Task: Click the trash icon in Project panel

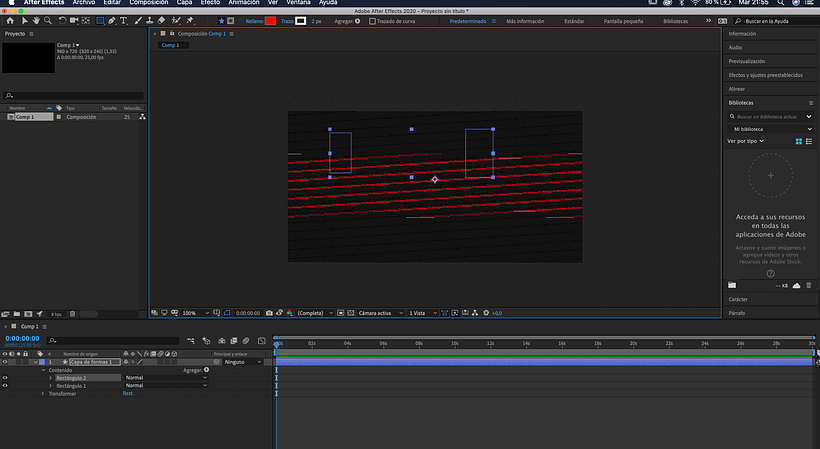Action: tap(73, 314)
